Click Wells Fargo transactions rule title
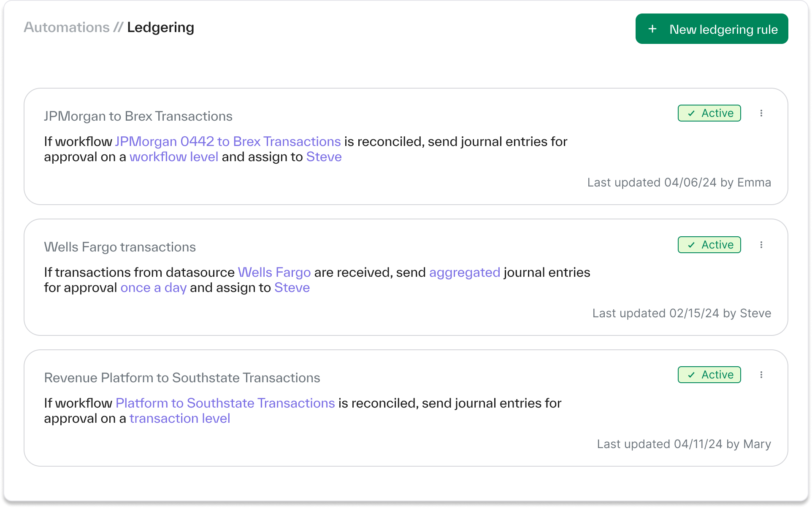812x508 pixels. click(x=120, y=247)
